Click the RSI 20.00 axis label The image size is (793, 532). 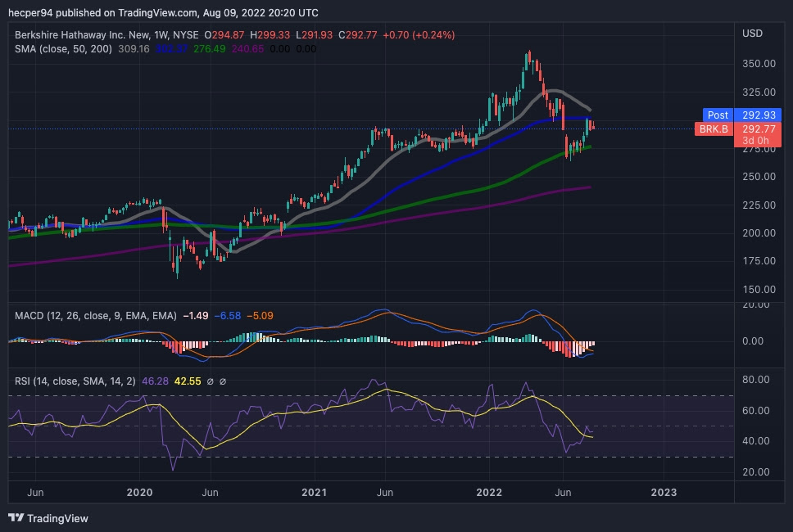point(755,472)
